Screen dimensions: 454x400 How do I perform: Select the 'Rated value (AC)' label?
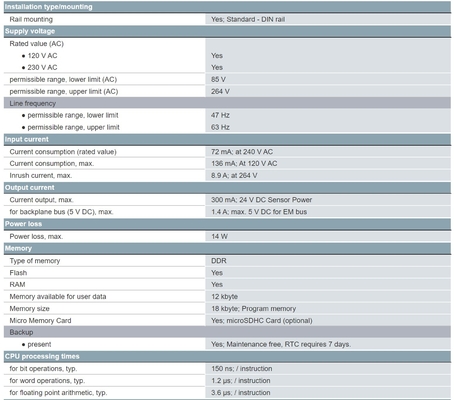[36, 44]
